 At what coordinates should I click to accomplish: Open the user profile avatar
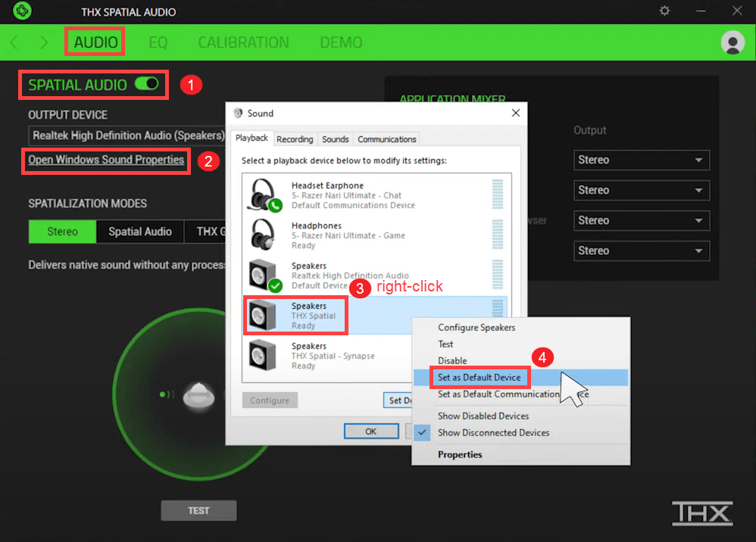tap(733, 42)
